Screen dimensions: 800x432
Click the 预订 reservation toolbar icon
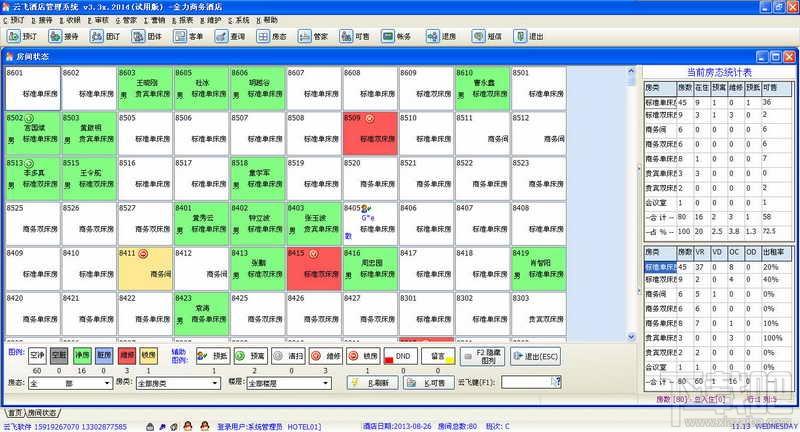pyautogui.click(x=22, y=36)
